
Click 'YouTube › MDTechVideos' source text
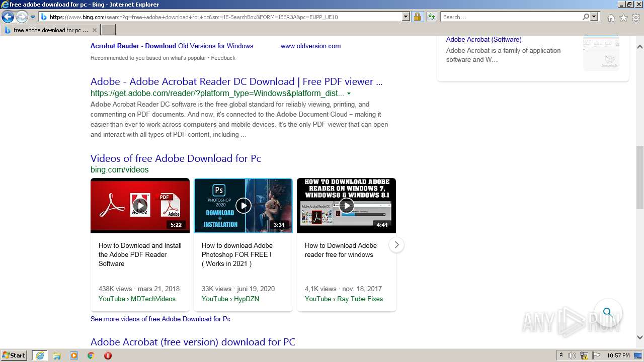pyautogui.click(x=137, y=299)
